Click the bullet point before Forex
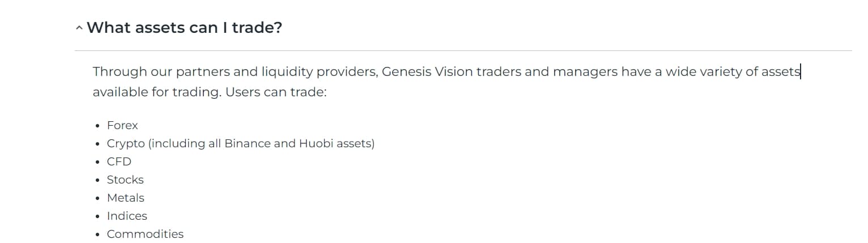The image size is (868, 243). (99, 126)
